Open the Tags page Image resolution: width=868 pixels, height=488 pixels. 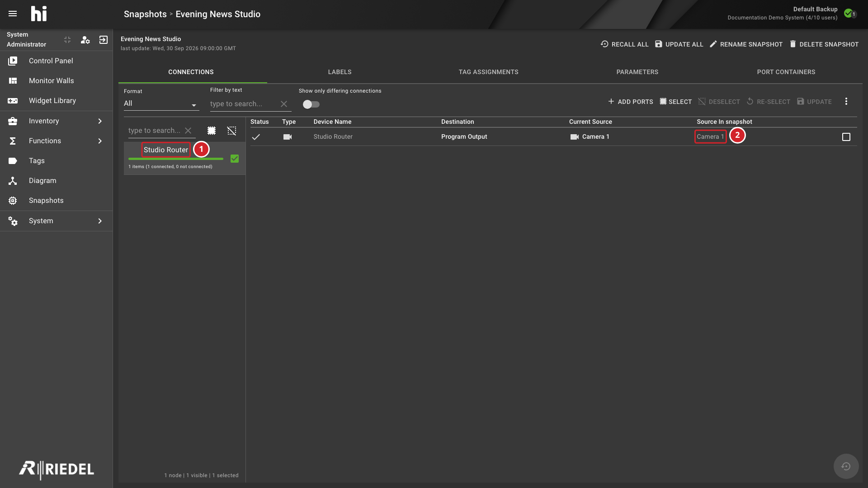coord(56,161)
